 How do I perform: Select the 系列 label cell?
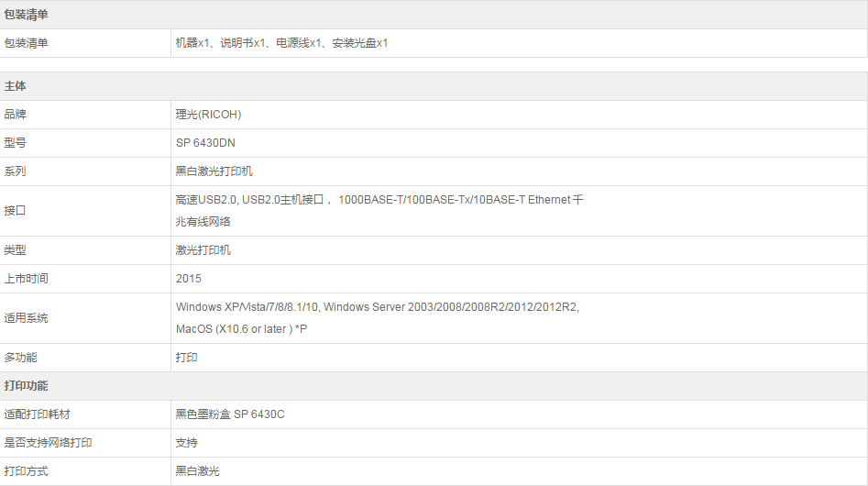coord(85,171)
